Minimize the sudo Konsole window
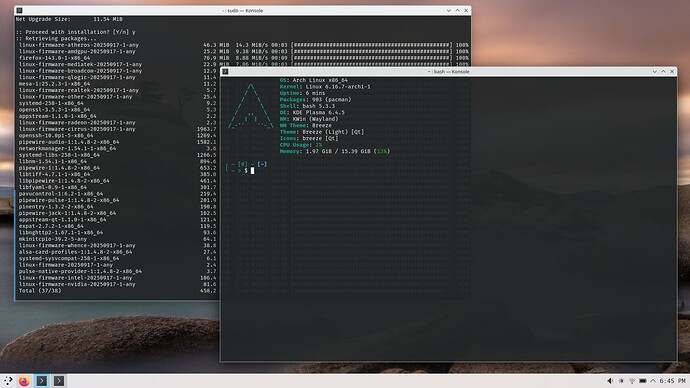690x388 pixels. tap(448, 10)
